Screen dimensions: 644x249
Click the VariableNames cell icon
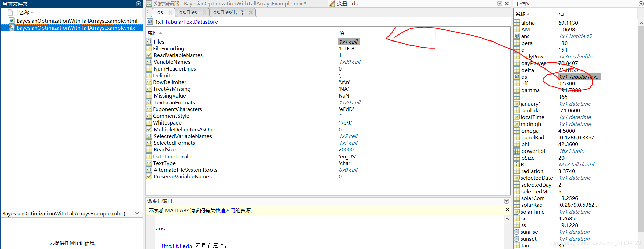(x=149, y=62)
